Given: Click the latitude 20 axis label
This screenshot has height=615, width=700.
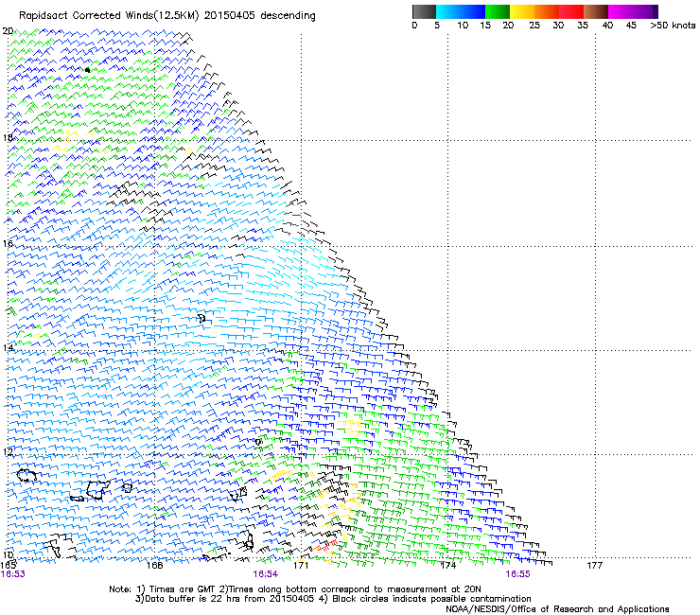Looking at the screenshot, I should (x=8, y=31).
